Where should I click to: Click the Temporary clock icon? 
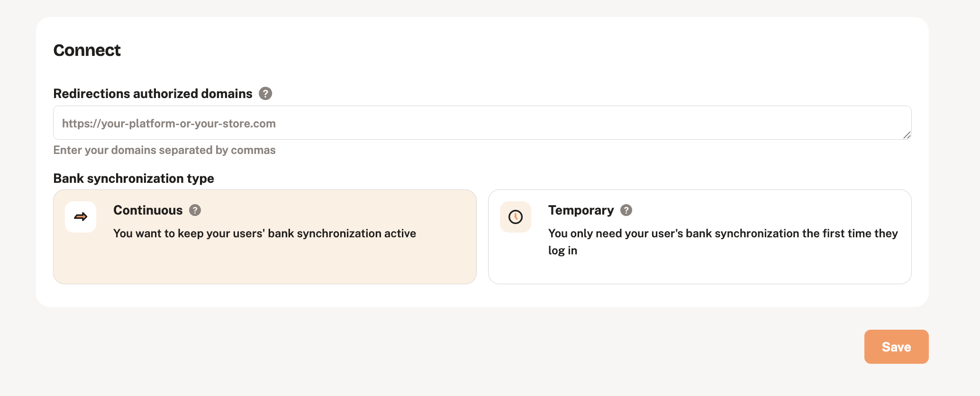516,217
